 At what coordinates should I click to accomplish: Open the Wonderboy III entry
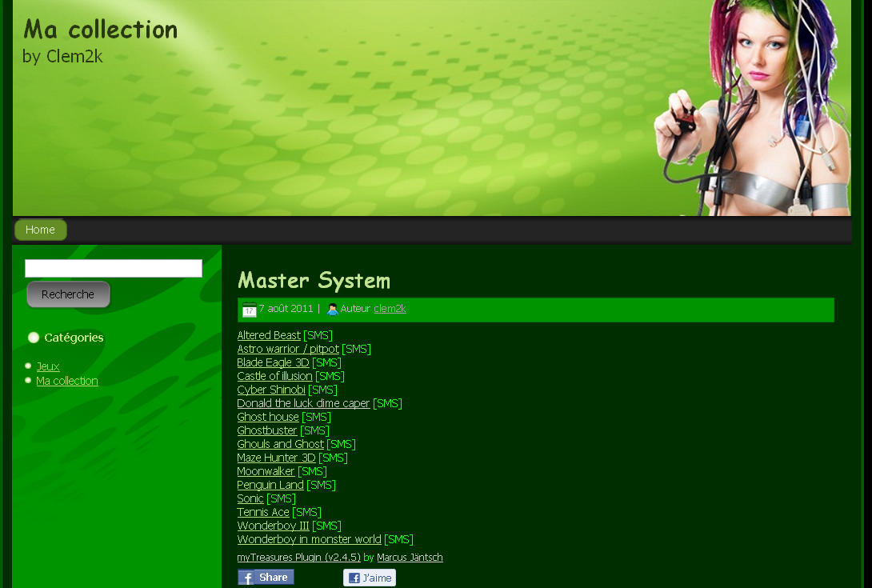tap(273, 526)
